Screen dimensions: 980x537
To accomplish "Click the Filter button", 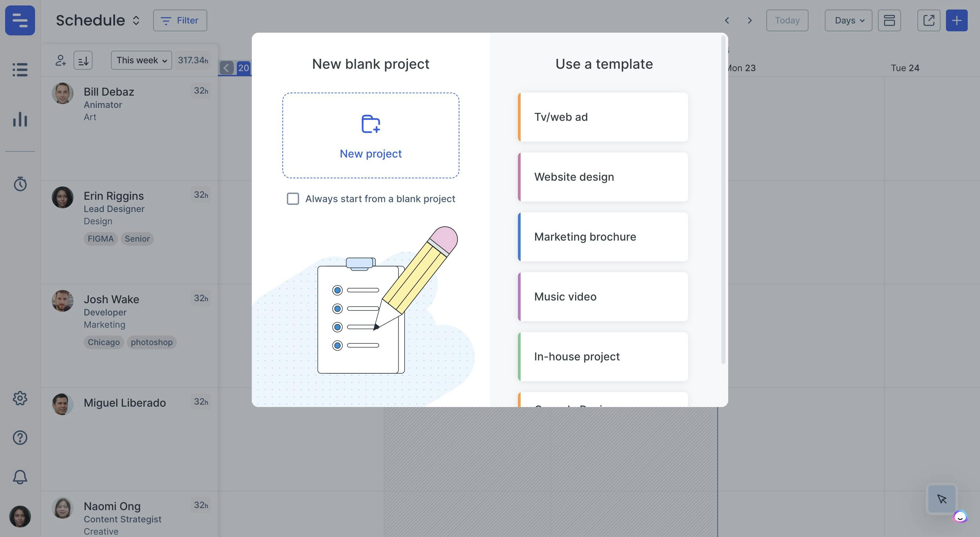I will pos(180,20).
